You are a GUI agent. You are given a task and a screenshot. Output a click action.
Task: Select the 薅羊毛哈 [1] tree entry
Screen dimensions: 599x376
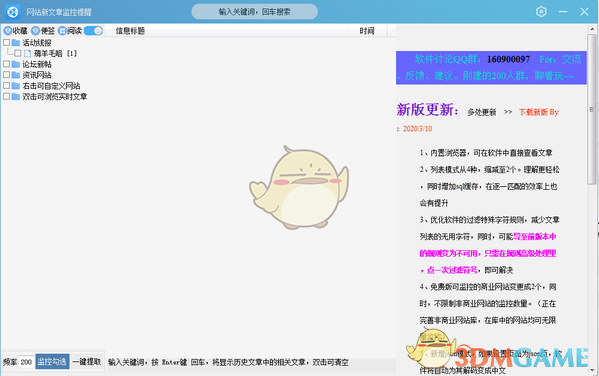click(55, 53)
